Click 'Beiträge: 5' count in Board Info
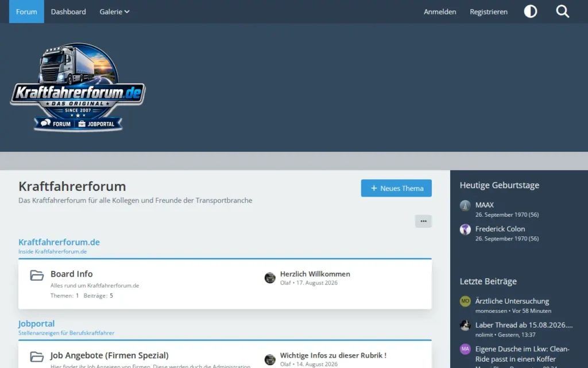This screenshot has height=368, width=588. (x=98, y=296)
